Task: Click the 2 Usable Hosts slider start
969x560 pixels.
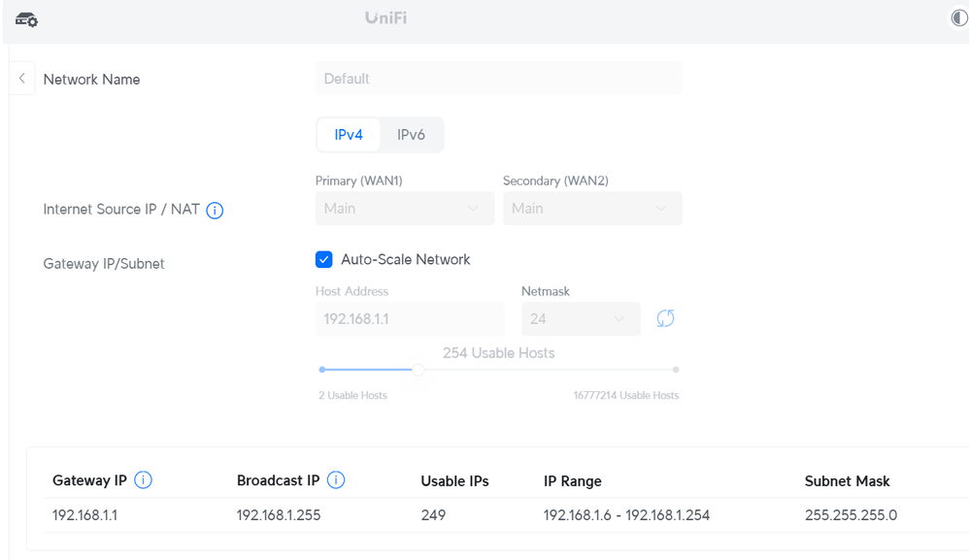Action: click(x=322, y=370)
